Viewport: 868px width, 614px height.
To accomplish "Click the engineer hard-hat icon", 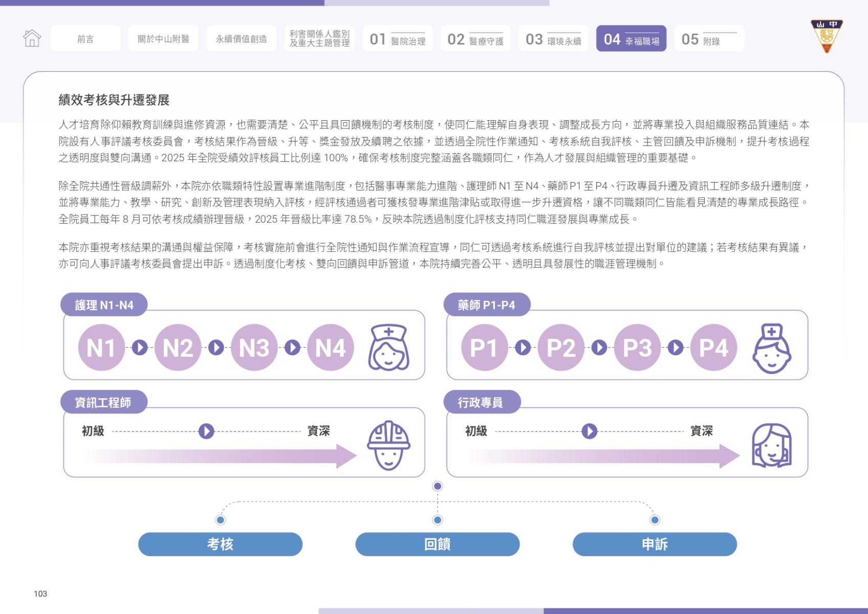I will [388, 445].
